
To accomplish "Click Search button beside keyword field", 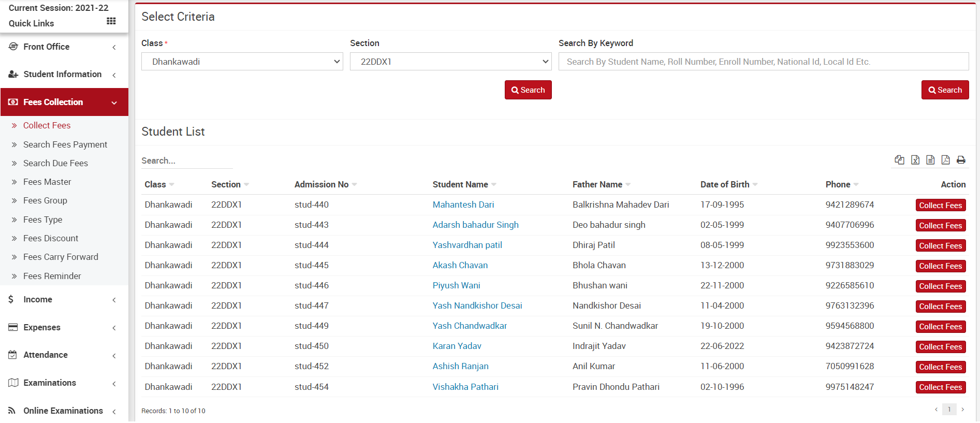I will [x=945, y=90].
